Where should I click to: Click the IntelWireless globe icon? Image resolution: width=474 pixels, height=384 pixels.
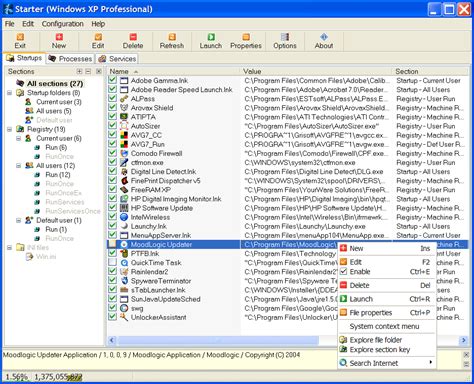pos(124,217)
